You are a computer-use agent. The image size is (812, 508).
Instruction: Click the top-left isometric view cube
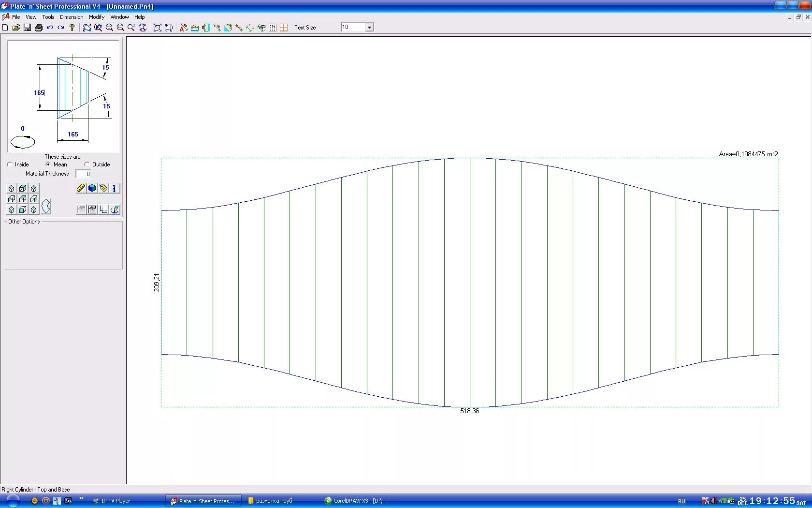pos(12,188)
